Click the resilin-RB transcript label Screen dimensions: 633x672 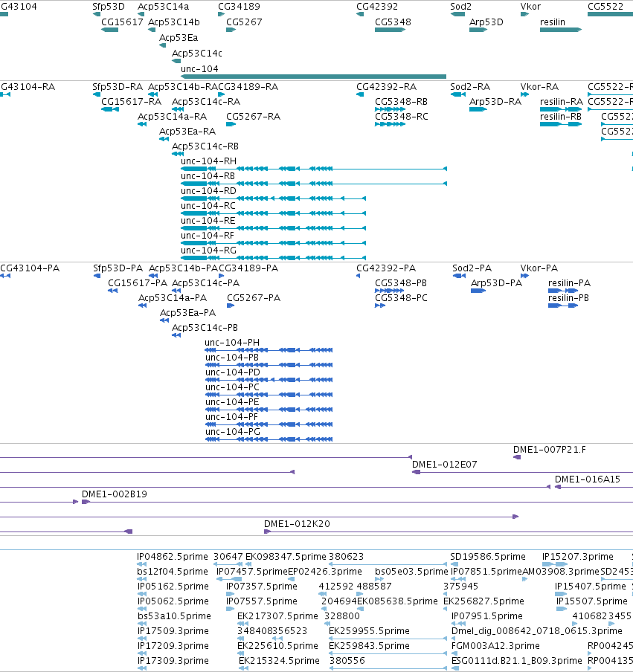[561, 117]
